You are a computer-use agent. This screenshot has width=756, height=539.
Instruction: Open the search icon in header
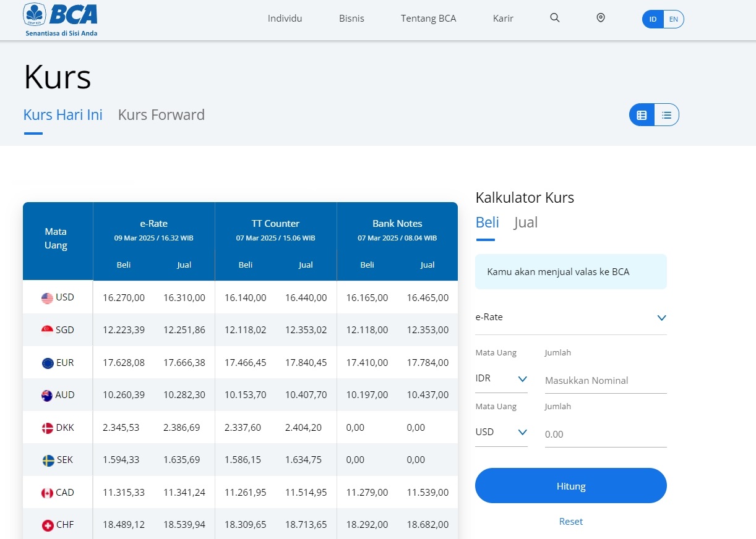[x=555, y=18]
